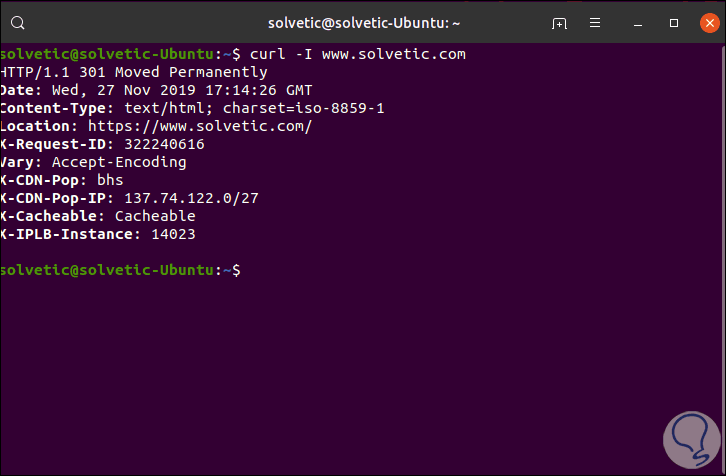
Task: Click the X-Cacheable: Cacheable line
Action: pyautogui.click(x=98, y=216)
